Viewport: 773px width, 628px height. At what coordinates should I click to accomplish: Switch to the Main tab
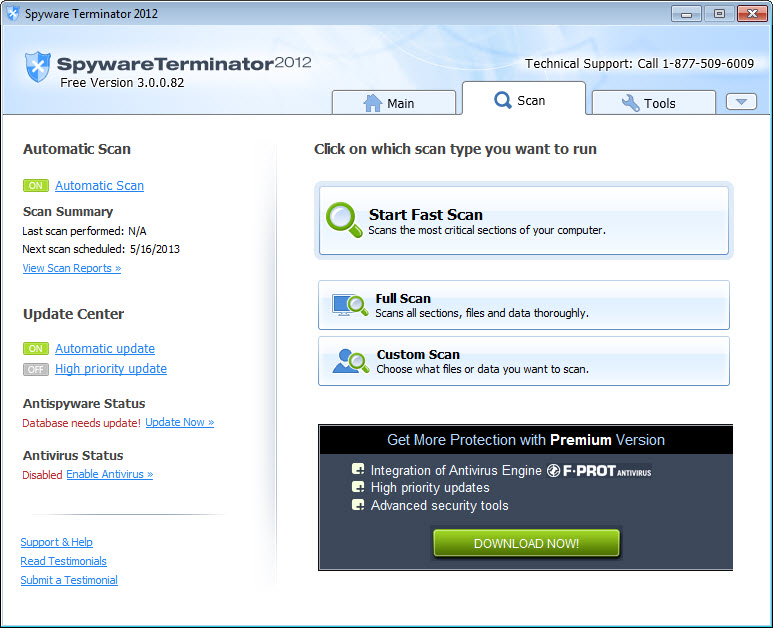tap(394, 102)
